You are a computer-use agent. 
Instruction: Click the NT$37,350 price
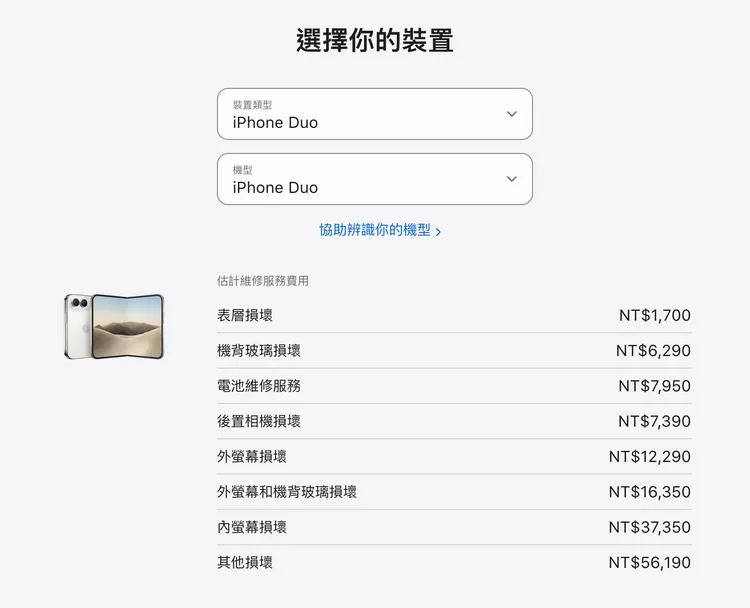(650, 527)
